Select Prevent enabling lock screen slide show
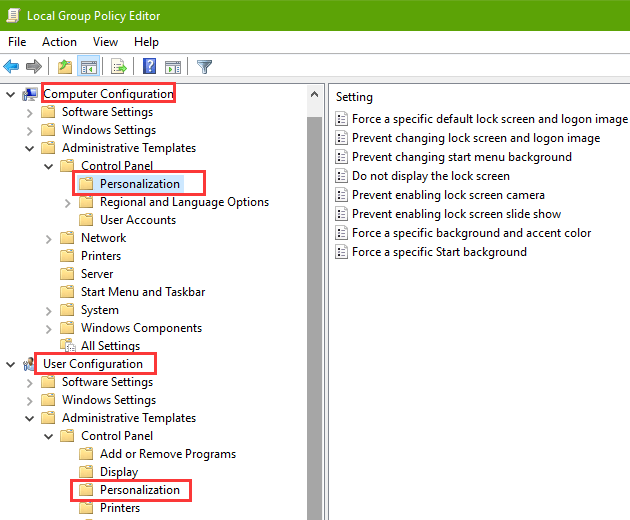The height and width of the screenshot is (520, 630). [x=456, y=214]
